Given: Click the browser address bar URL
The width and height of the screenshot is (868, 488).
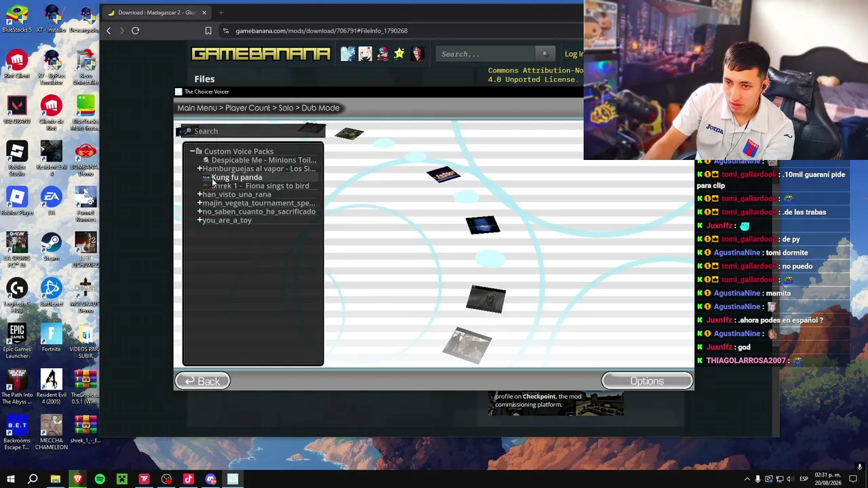Looking at the screenshot, I should pos(321,30).
